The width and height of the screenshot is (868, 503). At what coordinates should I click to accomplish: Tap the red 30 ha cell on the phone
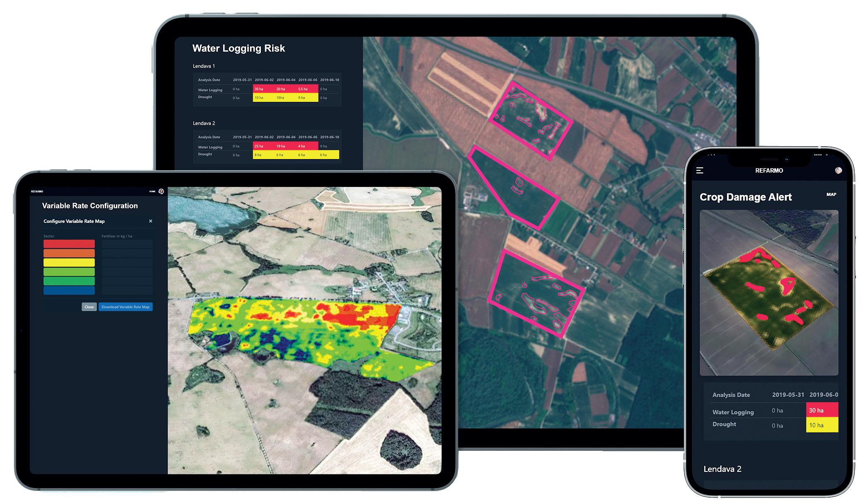pyautogui.click(x=822, y=410)
